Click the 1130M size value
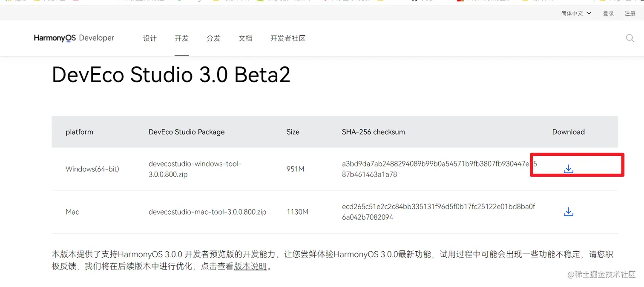The height and width of the screenshot is (287, 644). [x=297, y=212]
